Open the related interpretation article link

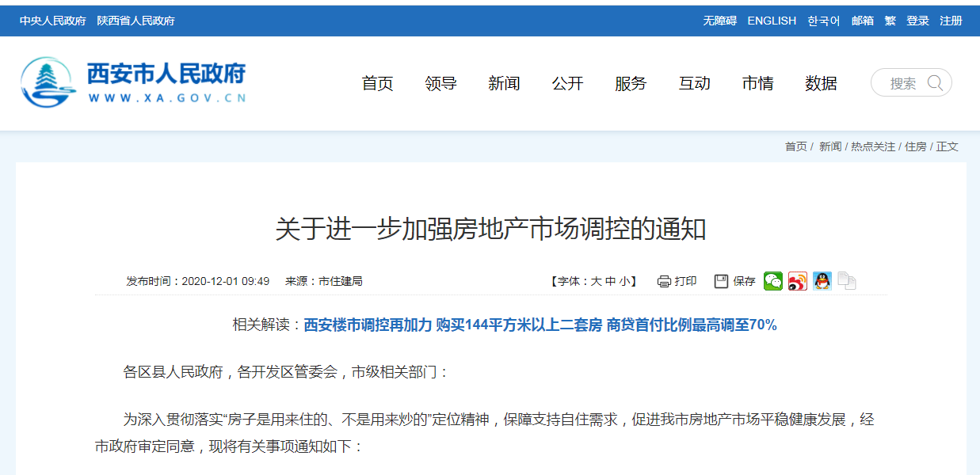[540, 325]
